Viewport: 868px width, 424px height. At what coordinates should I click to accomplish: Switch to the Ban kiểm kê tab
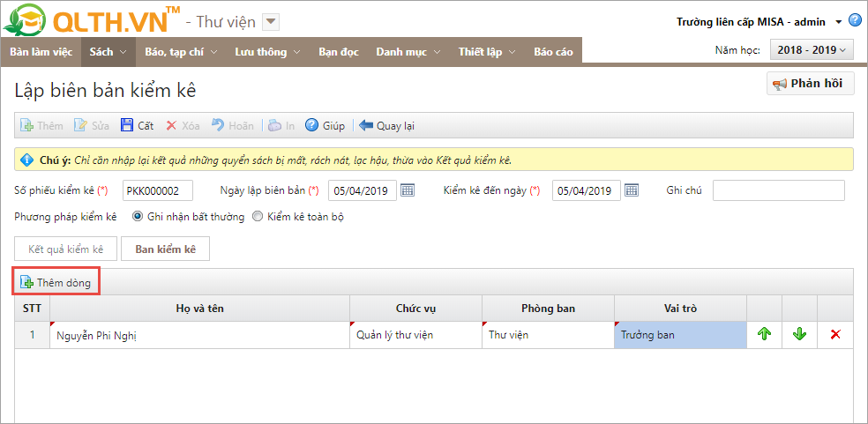pyautogui.click(x=166, y=249)
